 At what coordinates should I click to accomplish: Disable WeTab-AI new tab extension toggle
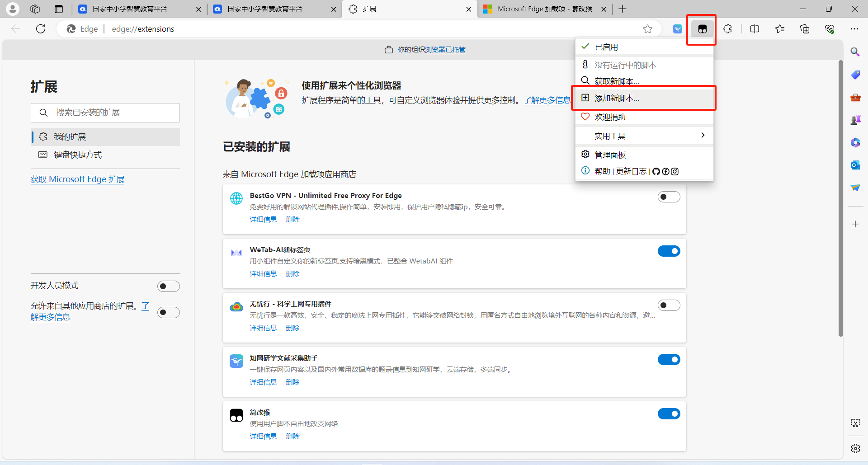pyautogui.click(x=669, y=251)
